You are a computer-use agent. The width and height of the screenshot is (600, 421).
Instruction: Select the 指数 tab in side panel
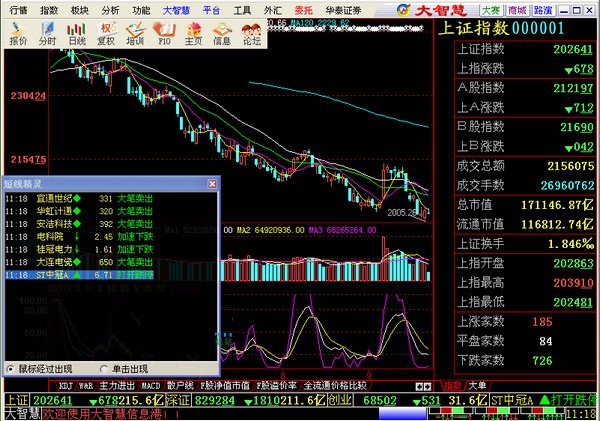pos(452,386)
